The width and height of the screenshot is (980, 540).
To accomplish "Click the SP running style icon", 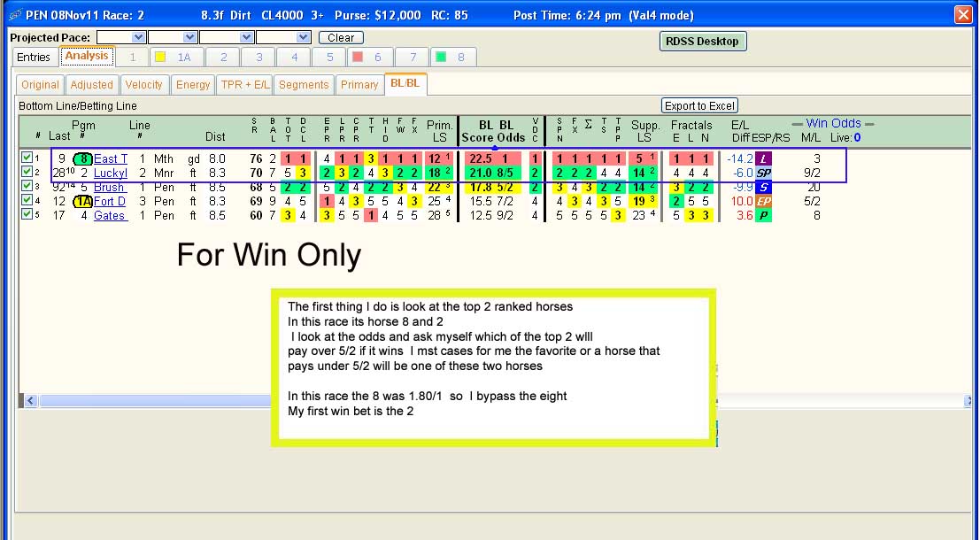I will 763,174.
